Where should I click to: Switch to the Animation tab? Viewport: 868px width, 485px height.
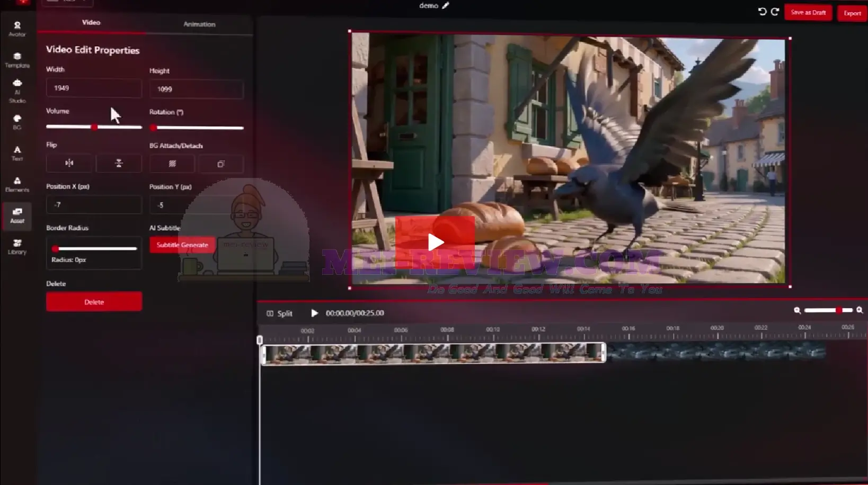tap(199, 24)
